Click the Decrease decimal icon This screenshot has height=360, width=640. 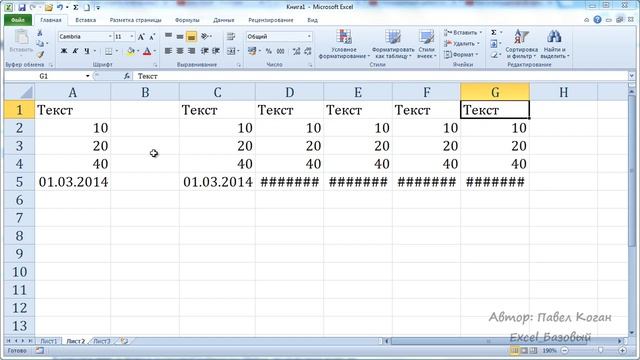point(307,51)
